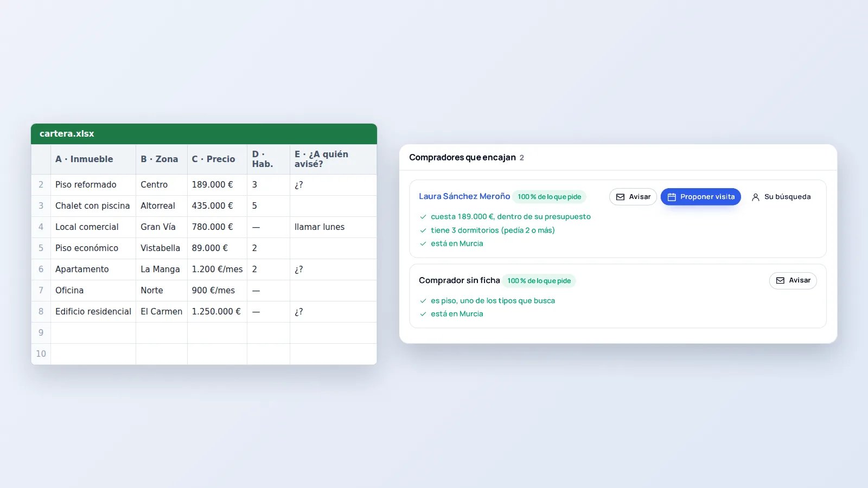The image size is (868, 488).
Task: Select the 'Piso económico' cell
Action: (x=93, y=248)
